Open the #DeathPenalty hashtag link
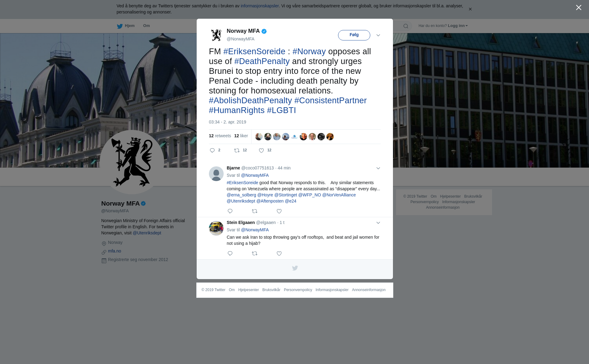The width and height of the screenshot is (589, 364). pos(262,61)
